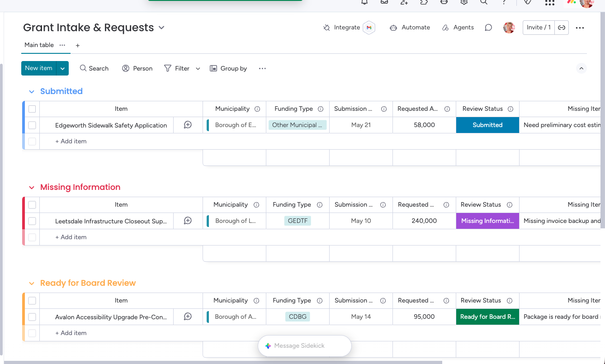Open the update conversation for Leetsdale Infrastructure row
The width and height of the screenshot is (605, 364).
pos(188,221)
